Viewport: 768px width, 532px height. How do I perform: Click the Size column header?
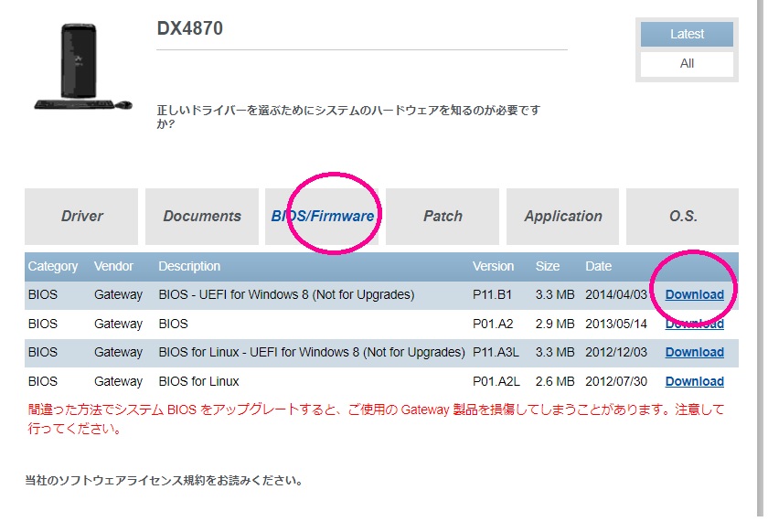(548, 266)
